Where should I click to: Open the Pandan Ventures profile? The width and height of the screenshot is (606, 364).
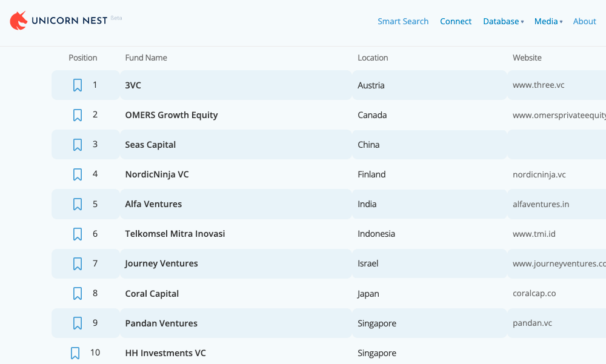(x=161, y=323)
